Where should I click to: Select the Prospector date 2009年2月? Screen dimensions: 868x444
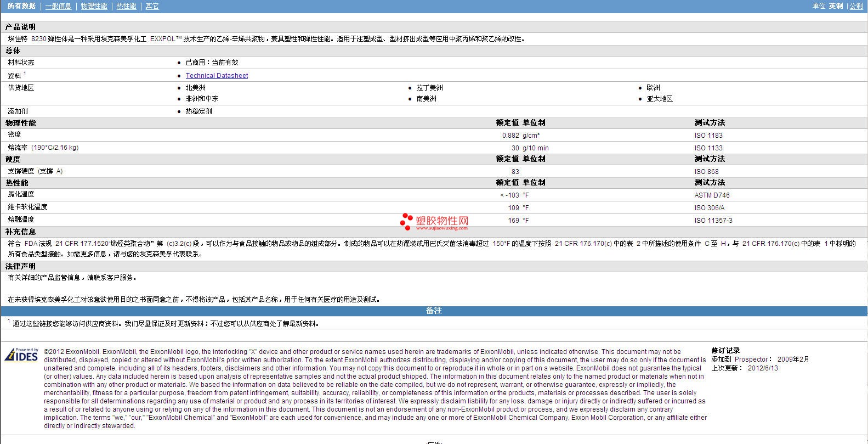[x=793, y=359]
